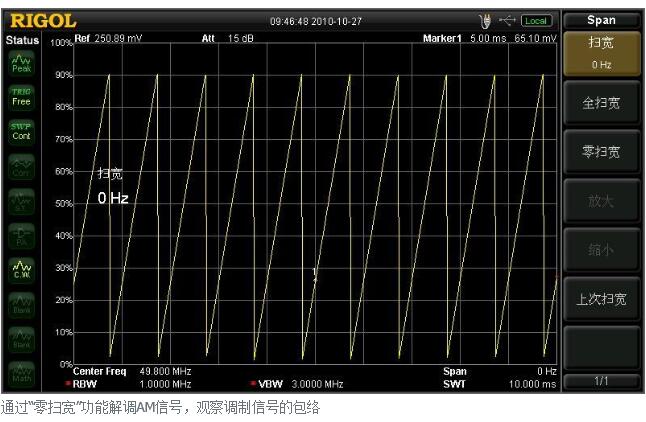Click the Math trace status icon
Image resolution: width=646 pixels, height=422 pixels.
(21, 375)
